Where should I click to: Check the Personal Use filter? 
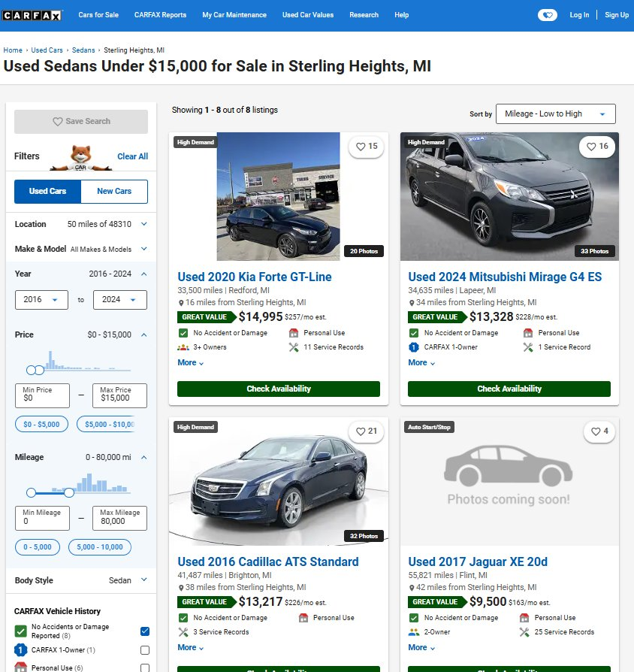(x=145, y=668)
